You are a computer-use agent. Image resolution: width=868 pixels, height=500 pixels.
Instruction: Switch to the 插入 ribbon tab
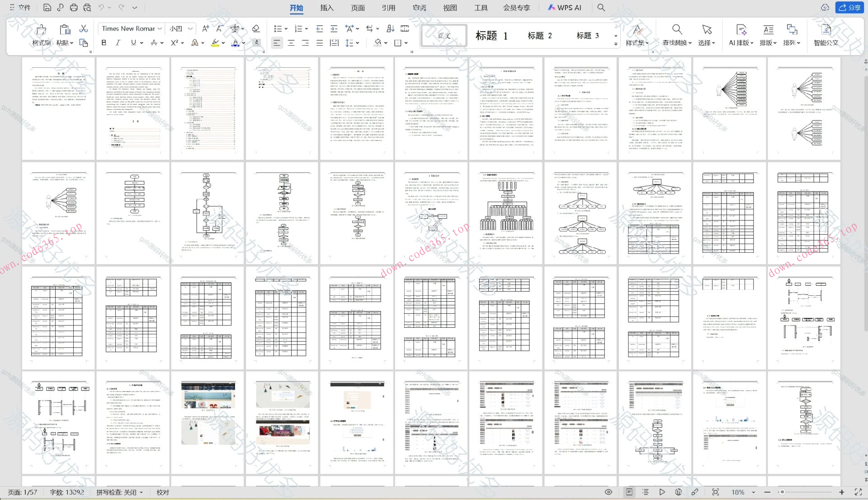pos(326,8)
